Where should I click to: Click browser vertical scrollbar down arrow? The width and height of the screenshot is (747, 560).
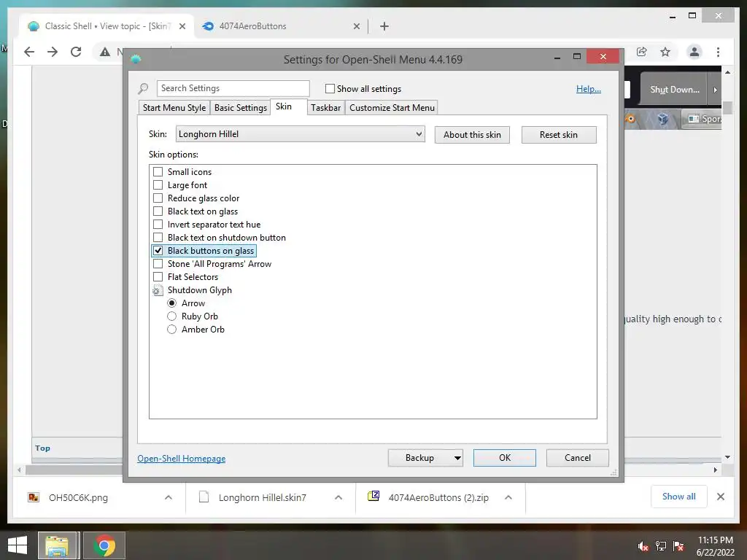727,457
